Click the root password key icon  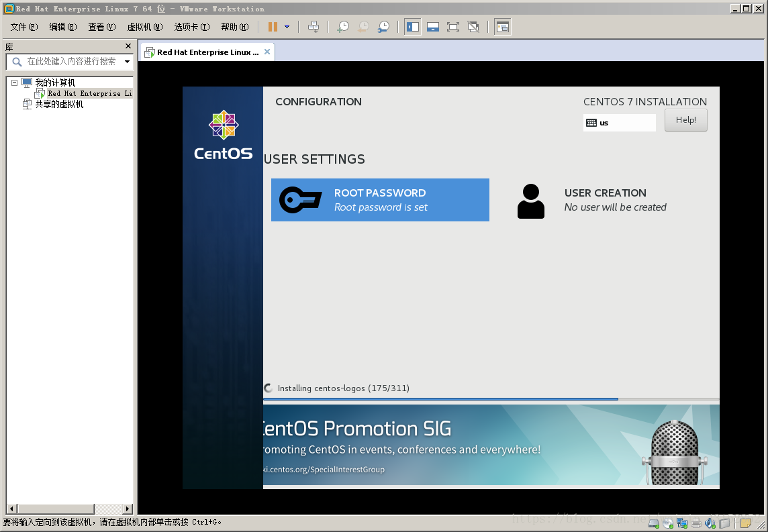300,200
